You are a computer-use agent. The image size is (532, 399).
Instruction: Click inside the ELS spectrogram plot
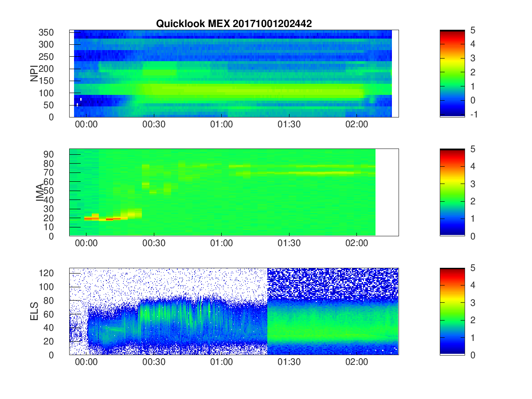[x=234, y=311]
